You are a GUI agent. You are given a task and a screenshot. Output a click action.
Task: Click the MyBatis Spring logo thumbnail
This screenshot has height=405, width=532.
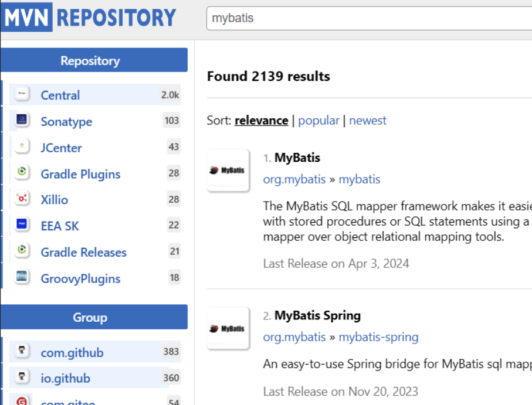228,328
